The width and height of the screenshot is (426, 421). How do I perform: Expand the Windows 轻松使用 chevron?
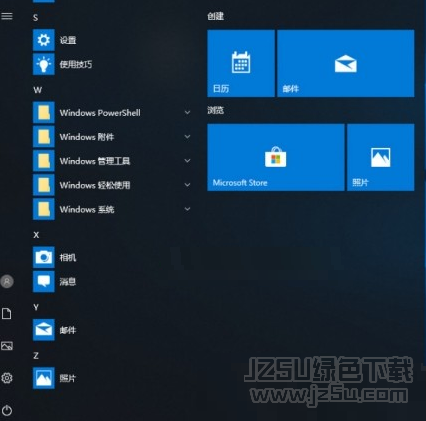pos(188,185)
